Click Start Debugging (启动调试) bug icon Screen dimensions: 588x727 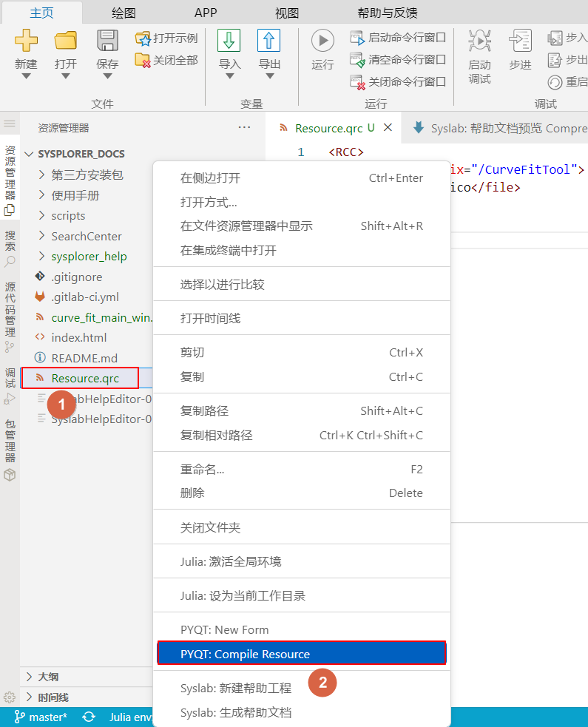coord(479,41)
